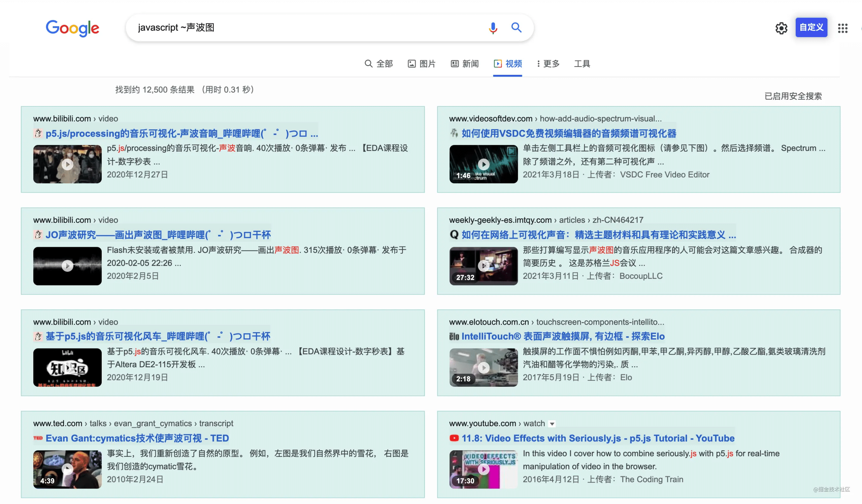This screenshot has width=862, height=504.
Task: Click the www.videosoftdev.com URL breadcrumb
Action: (x=555, y=119)
